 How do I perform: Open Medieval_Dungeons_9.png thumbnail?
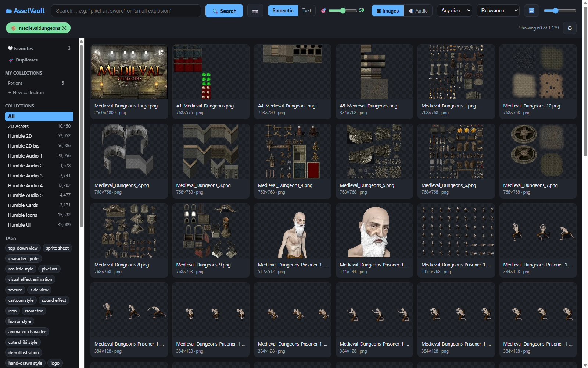click(x=211, y=231)
